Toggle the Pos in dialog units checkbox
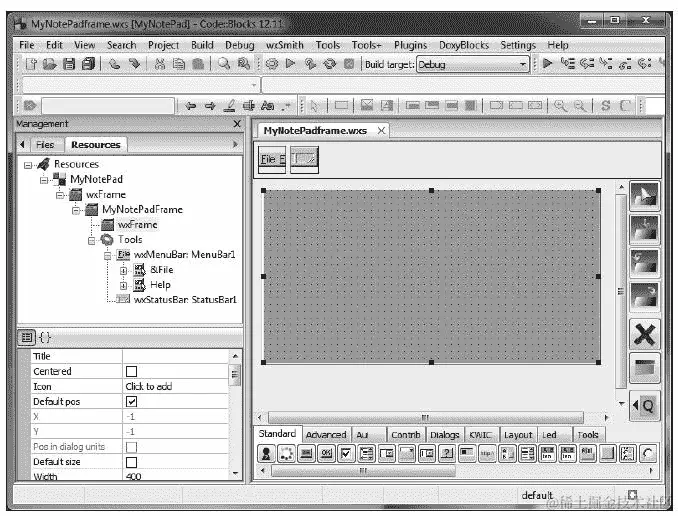 (x=131, y=447)
